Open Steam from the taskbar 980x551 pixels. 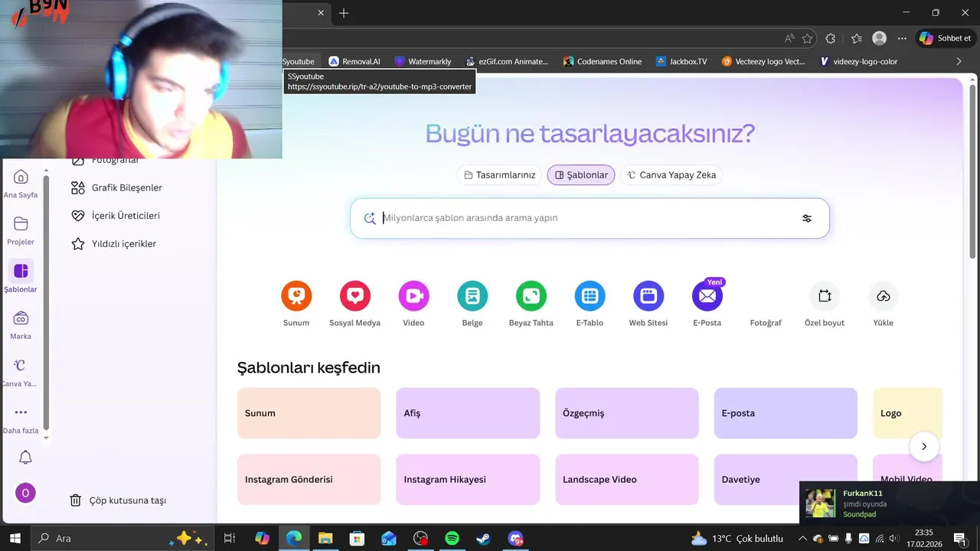(483, 539)
